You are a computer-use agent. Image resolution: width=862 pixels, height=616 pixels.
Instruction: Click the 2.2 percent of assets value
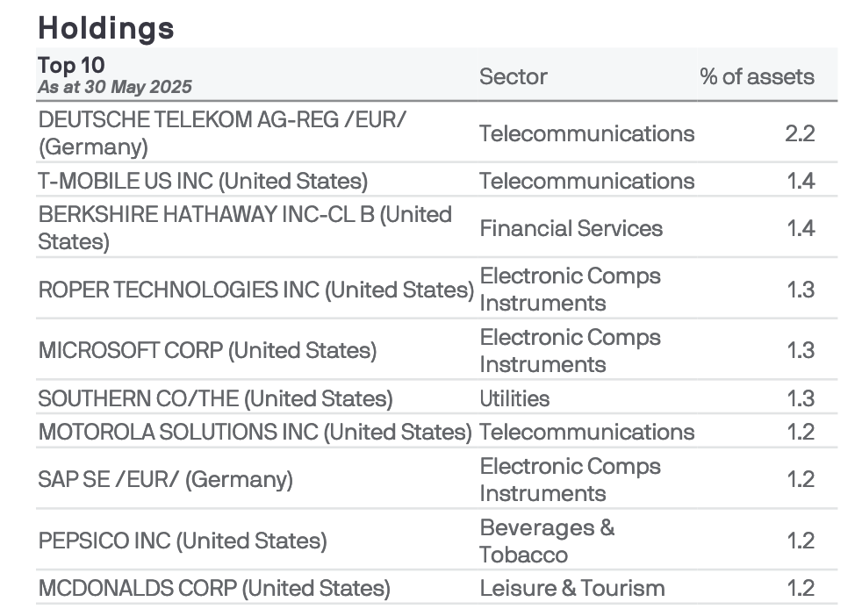click(800, 133)
